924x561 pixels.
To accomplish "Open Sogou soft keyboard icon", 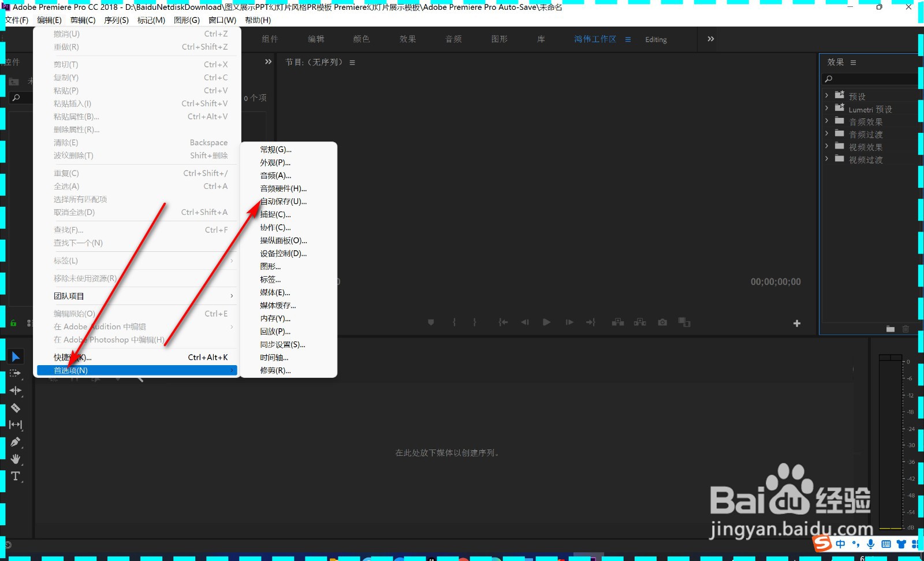I will [x=886, y=544].
